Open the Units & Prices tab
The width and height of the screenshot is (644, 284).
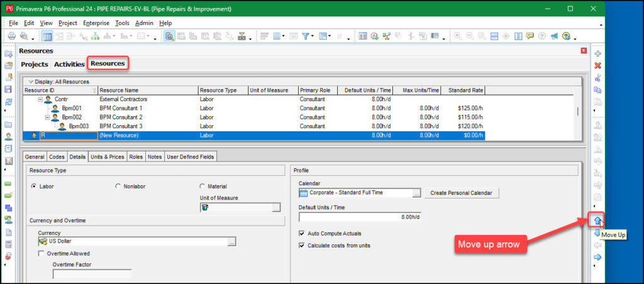(107, 157)
